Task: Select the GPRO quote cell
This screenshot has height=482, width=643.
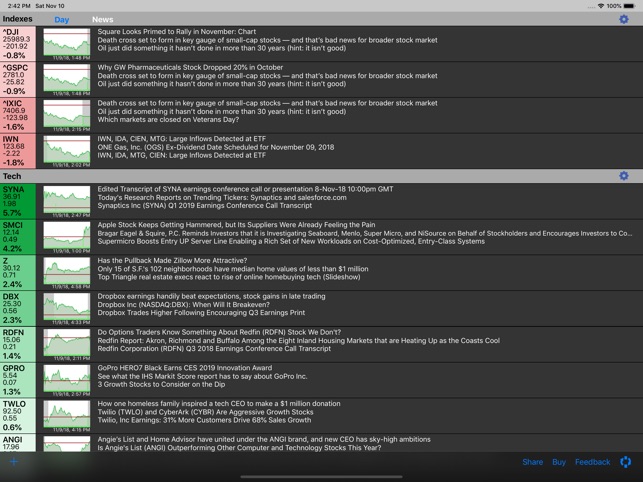Action: click(18, 380)
